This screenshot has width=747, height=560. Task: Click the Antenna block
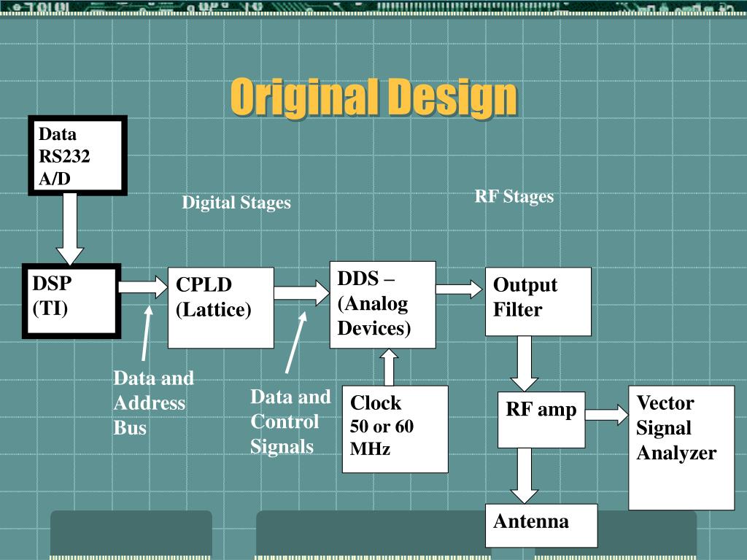click(x=541, y=525)
